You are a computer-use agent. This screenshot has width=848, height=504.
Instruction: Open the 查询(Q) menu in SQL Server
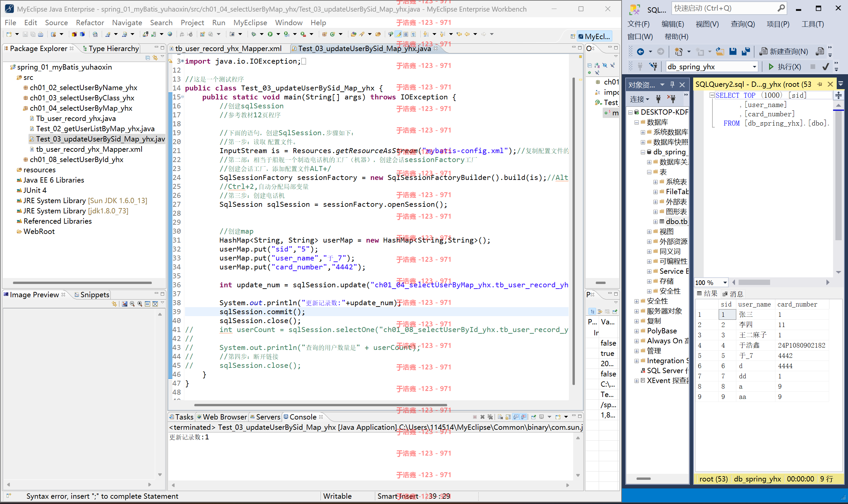pos(743,24)
